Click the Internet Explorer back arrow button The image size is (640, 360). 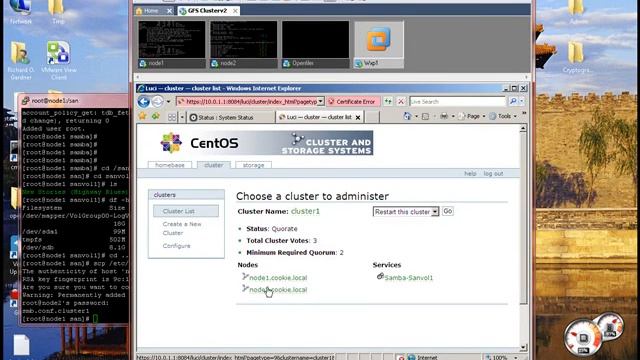coord(144,102)
